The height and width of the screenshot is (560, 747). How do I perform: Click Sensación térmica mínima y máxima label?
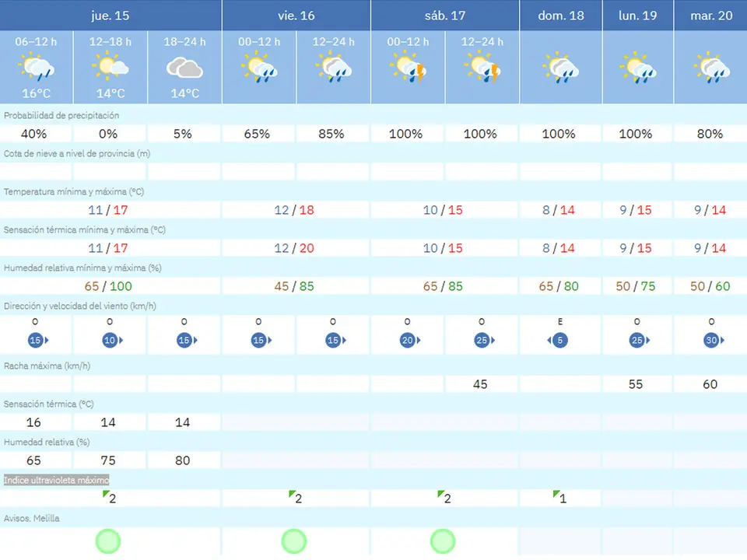(x=85, y=229)
